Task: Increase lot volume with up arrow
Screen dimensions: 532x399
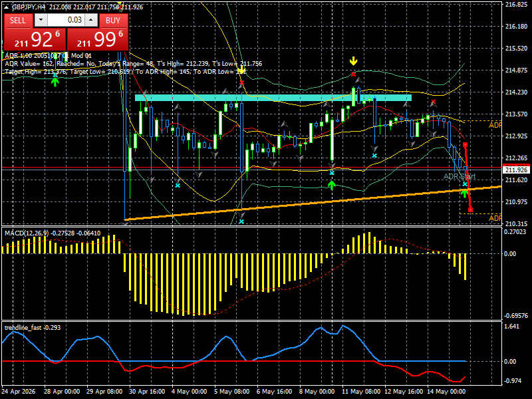Action: click(91, 20)
